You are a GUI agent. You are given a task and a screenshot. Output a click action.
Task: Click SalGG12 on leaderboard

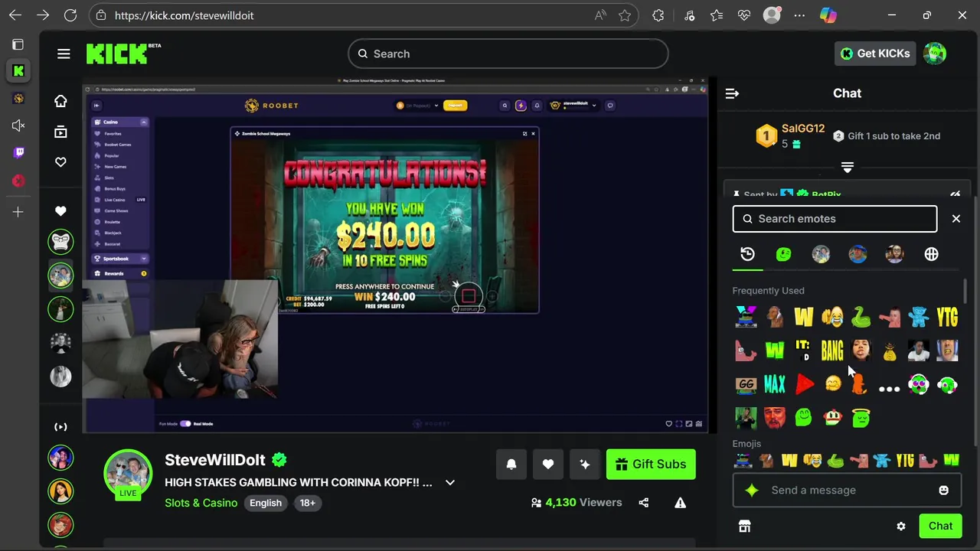pos(802,129)
